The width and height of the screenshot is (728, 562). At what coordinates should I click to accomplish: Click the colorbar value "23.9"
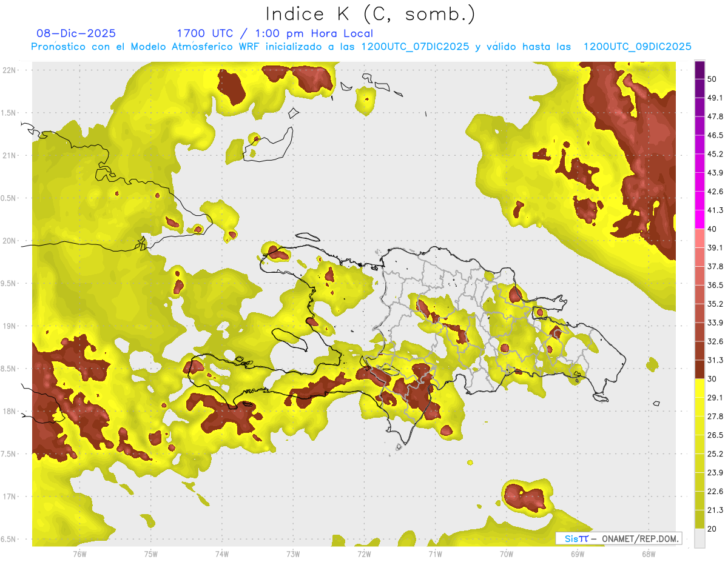[x=715, y=473]
